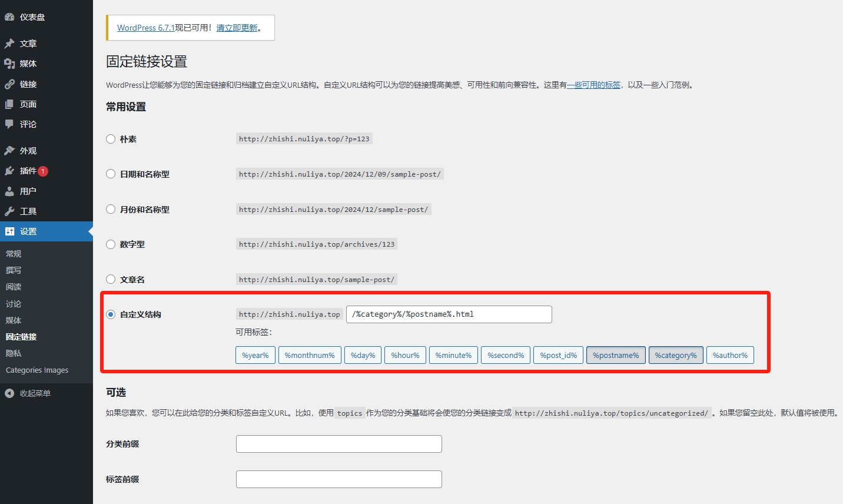Viewport: 843px width, 504px height.
Task: Focus the custom structure input field
Action: (449, 314)
